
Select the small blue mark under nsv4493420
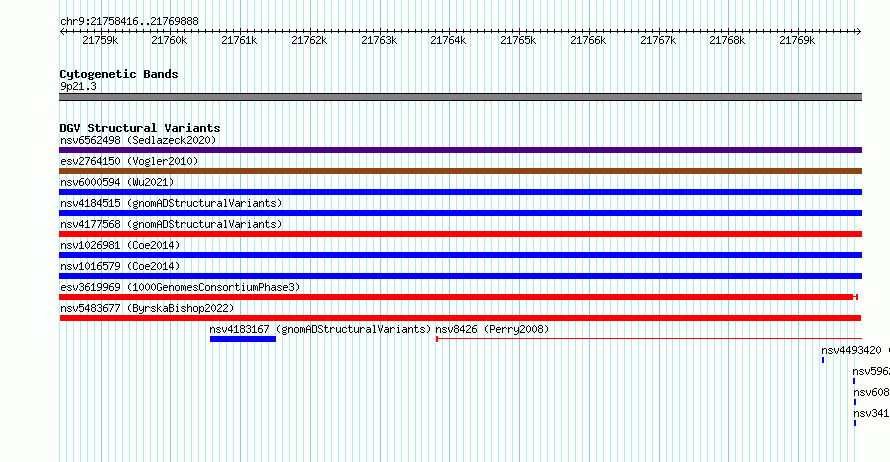[823, 360]
